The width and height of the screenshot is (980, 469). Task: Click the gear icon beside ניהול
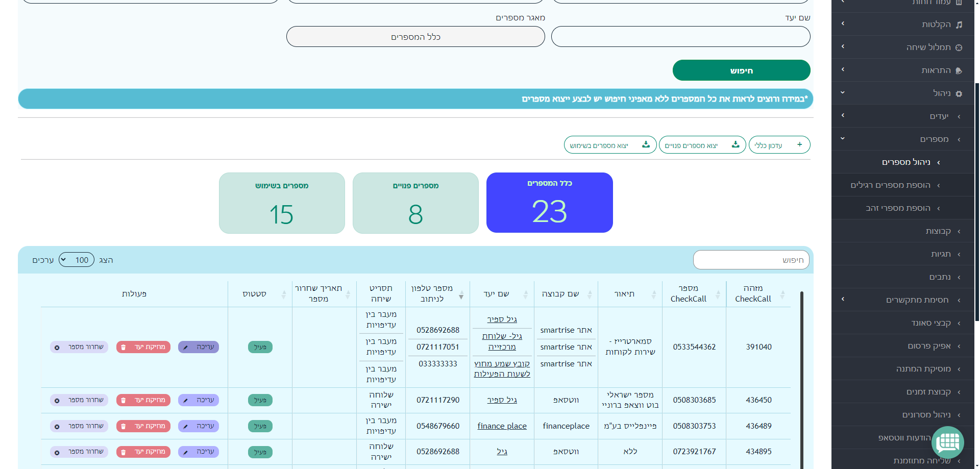(x=959, y=93)
